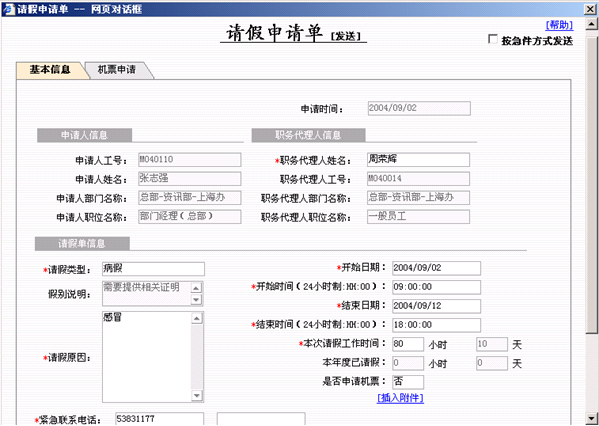Open the 请假类型 field showing 病假

tap(153, 269)
